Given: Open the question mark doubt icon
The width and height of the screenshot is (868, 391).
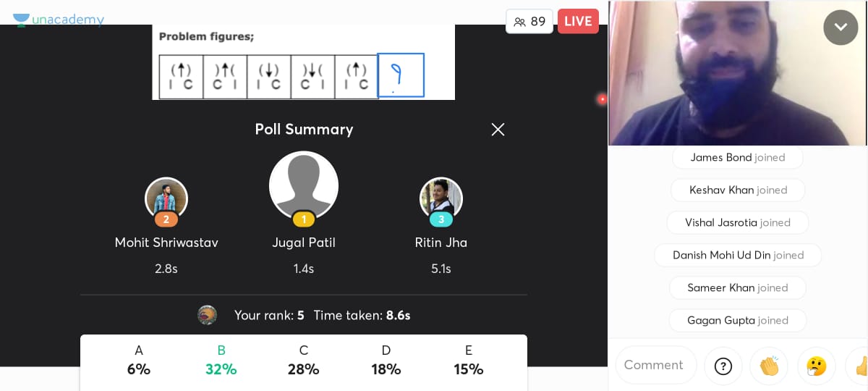Looking at the screenshot, I should 723,366.
